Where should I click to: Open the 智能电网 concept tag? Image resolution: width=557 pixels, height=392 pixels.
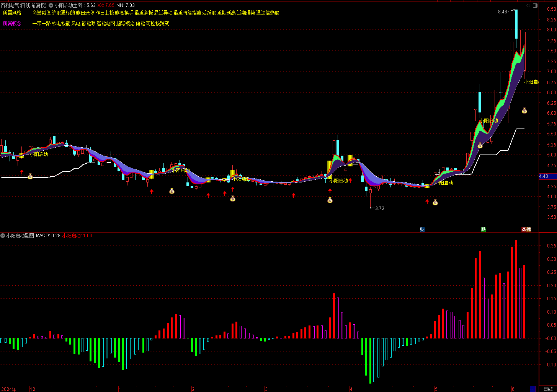click(106, 23)
